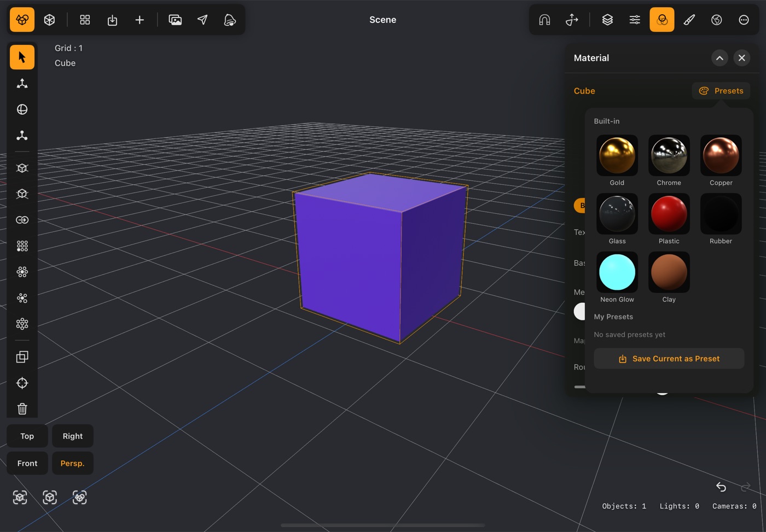Apply the red Plastic material preset
Viewport: 766px width, 532px height.
tap(669, 214)
